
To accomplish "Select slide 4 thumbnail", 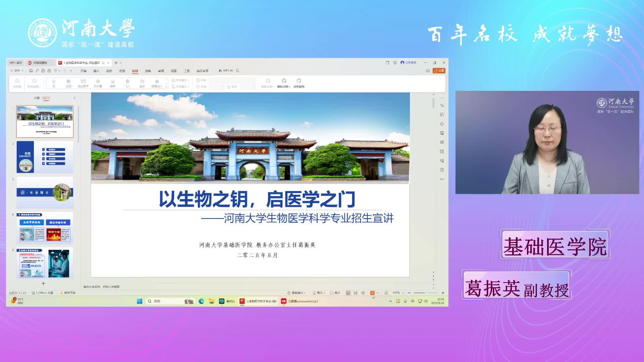I will pyautogui.click(x=45, y=228).
